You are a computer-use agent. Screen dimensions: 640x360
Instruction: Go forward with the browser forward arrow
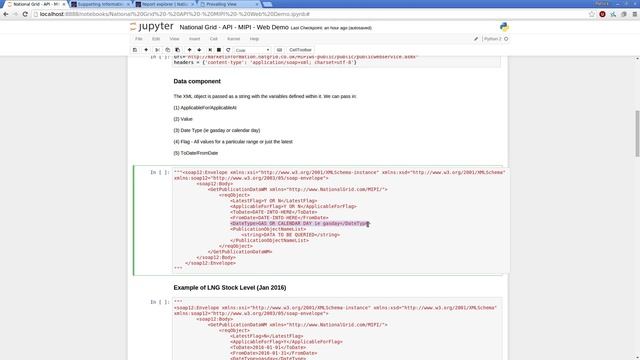click(16, 14)
